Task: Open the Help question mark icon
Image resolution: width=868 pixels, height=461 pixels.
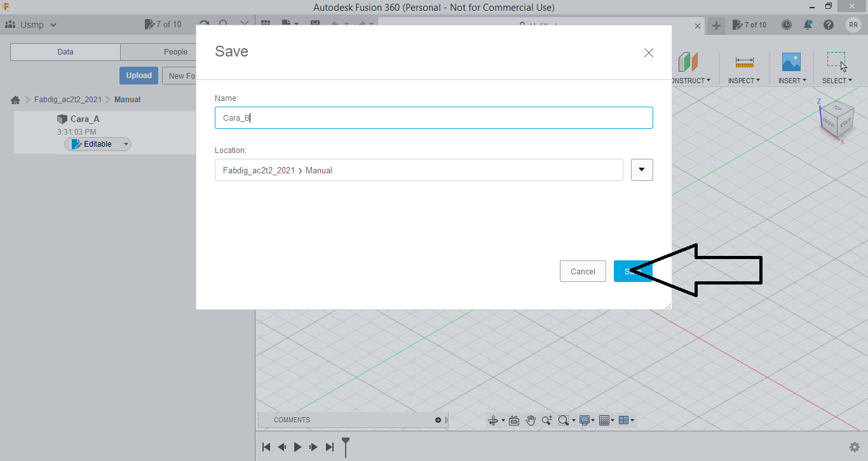Action: [x=829, y=25]
